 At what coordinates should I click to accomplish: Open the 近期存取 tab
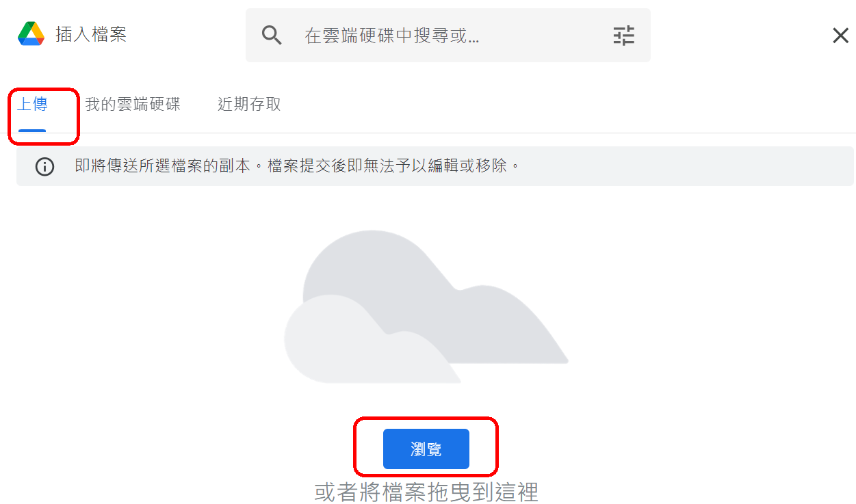tap(249, 105)
